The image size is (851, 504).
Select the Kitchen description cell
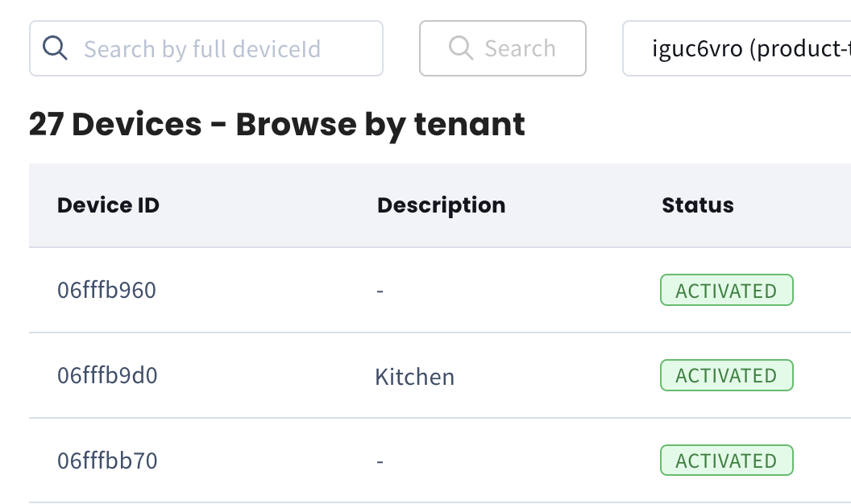pos(415,377)
